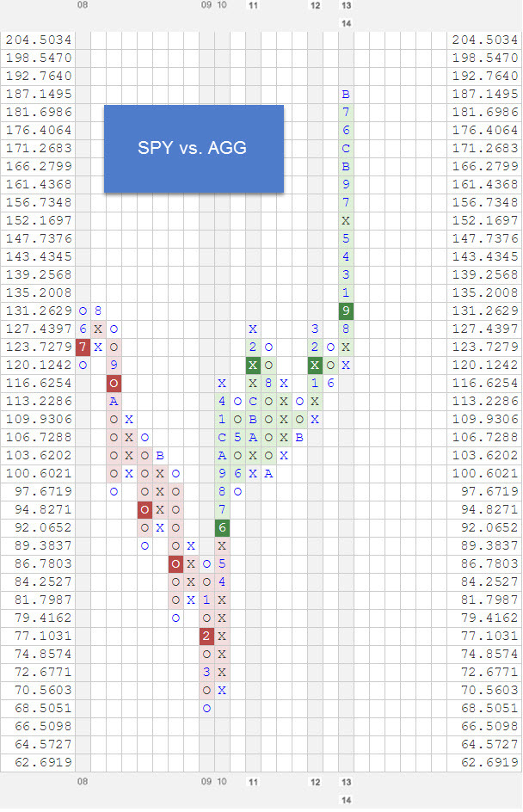
Task: Click right-axis price label 77.1031
Action: (x=489, y=636)
